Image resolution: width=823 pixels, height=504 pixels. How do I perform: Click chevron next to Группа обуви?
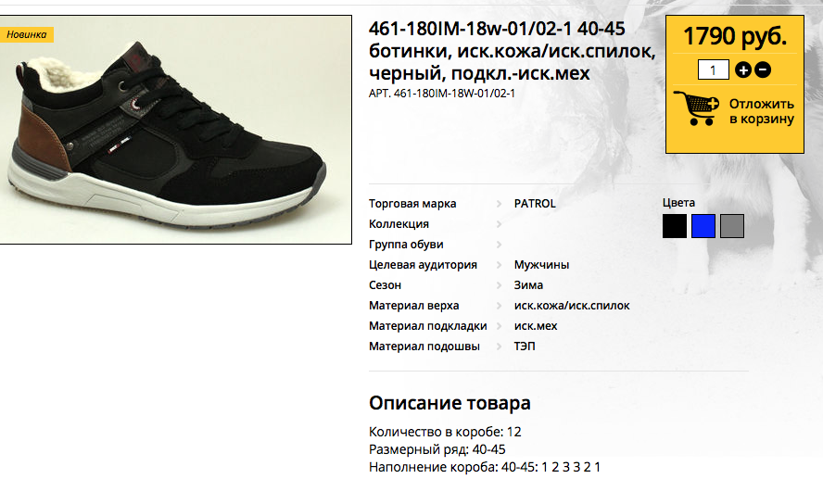[499, 245]
